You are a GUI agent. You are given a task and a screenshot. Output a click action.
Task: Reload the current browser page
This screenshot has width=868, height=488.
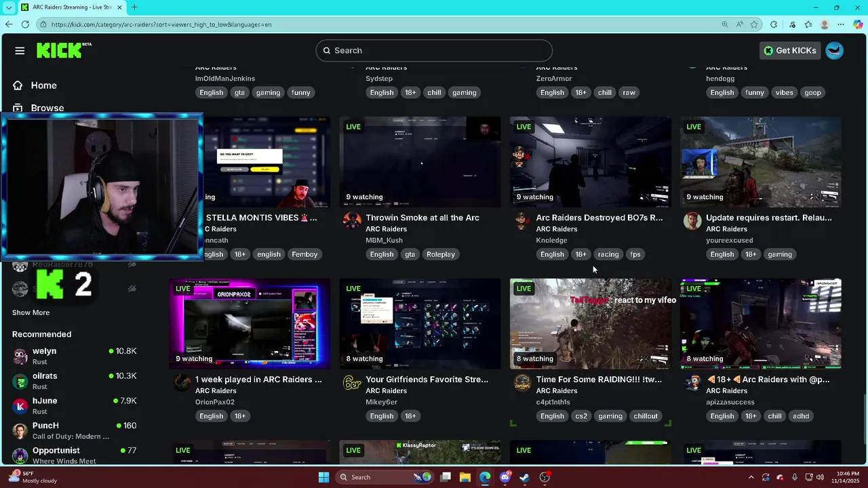pyautogui.click(x=25, y=24)
